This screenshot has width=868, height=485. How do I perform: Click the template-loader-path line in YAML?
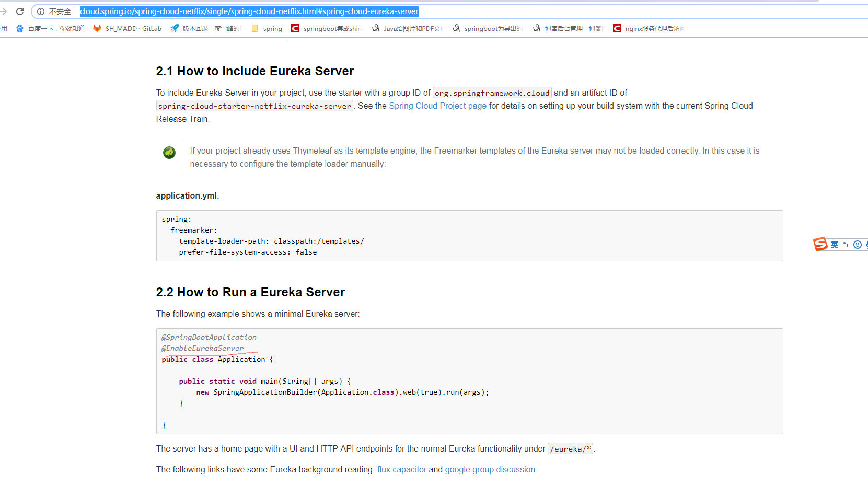(271, 241)
